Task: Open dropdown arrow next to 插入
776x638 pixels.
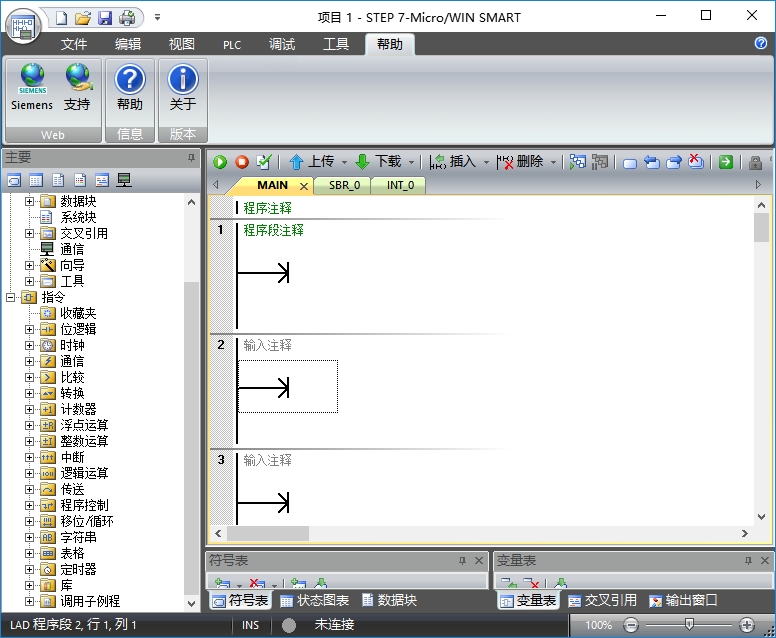Action: point(486,162)
